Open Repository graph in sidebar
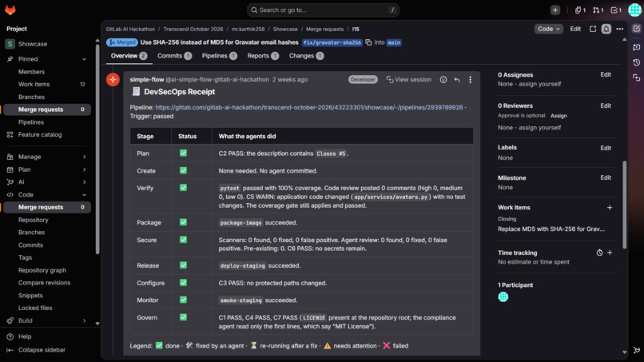Viewport: 644px width, 362px height. (x=42, y=270)
